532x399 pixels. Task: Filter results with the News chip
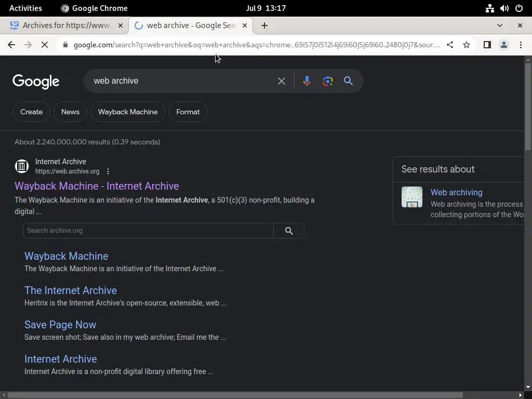click(70, 112)
